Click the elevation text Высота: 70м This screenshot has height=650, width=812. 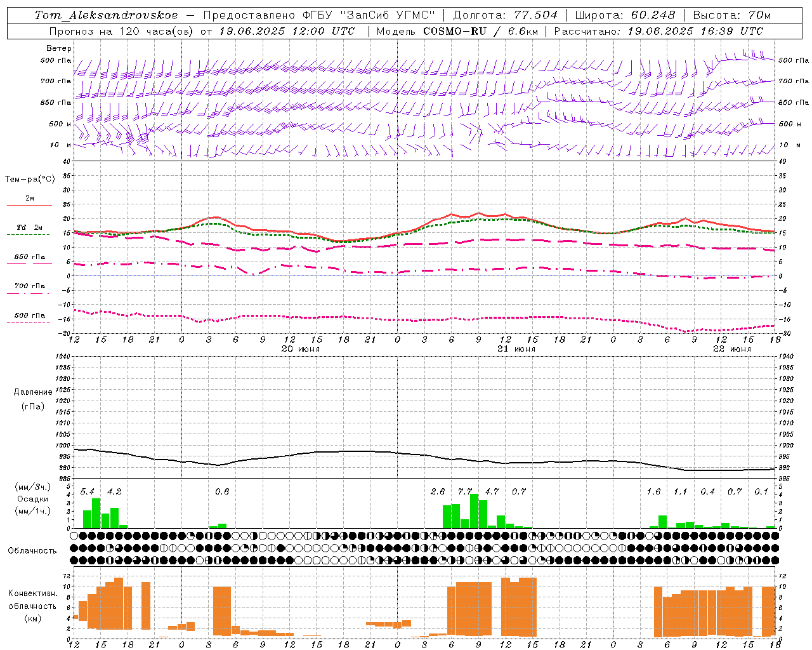click(x=732, y=15)
